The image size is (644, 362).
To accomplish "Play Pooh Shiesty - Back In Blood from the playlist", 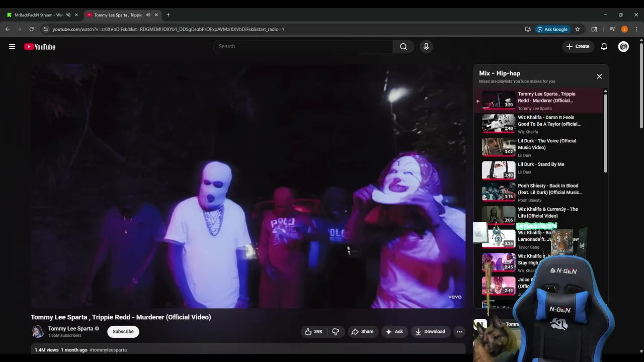I will [538, 192].
